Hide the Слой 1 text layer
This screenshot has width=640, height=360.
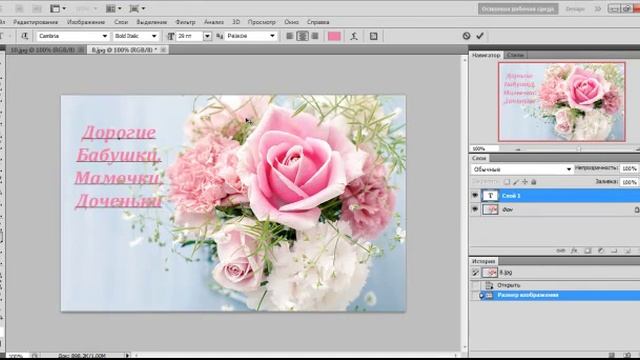475,196
